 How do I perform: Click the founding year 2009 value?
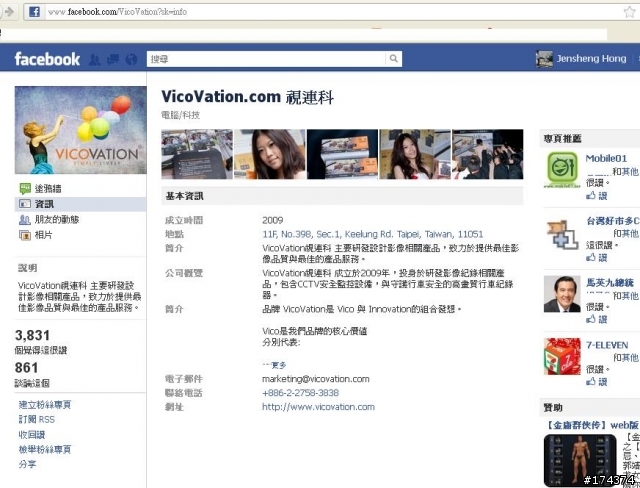273,220
